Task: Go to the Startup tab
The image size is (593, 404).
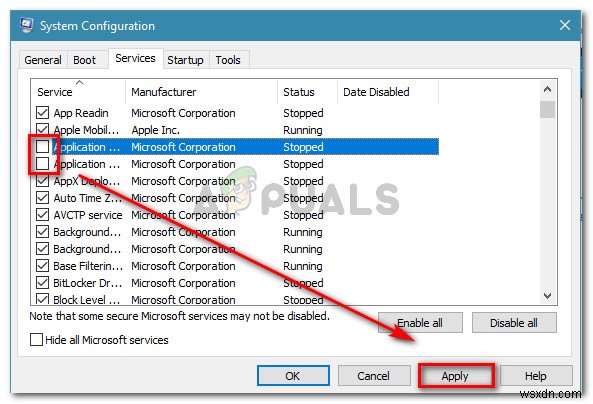Action: (185, 60)
